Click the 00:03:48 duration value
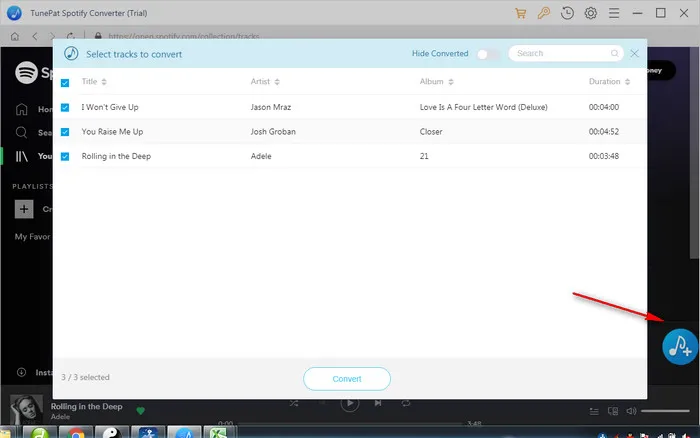The height and width of the screenshot is (438, 700). [x=604, y=156]
